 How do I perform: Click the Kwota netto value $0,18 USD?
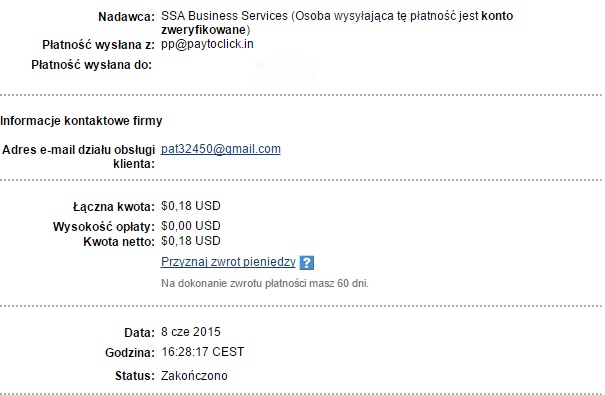(x=191, y=241)
